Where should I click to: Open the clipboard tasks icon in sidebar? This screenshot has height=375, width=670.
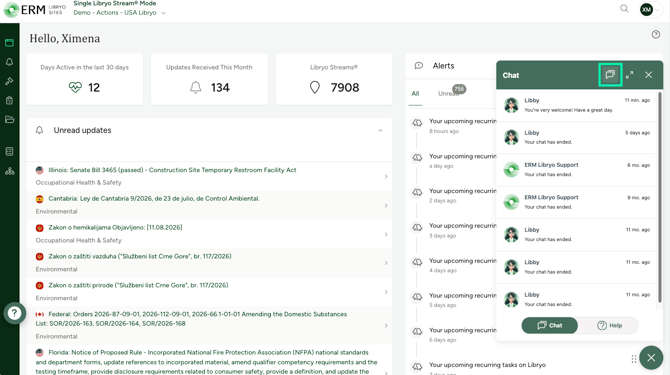(x=9, y=100)
